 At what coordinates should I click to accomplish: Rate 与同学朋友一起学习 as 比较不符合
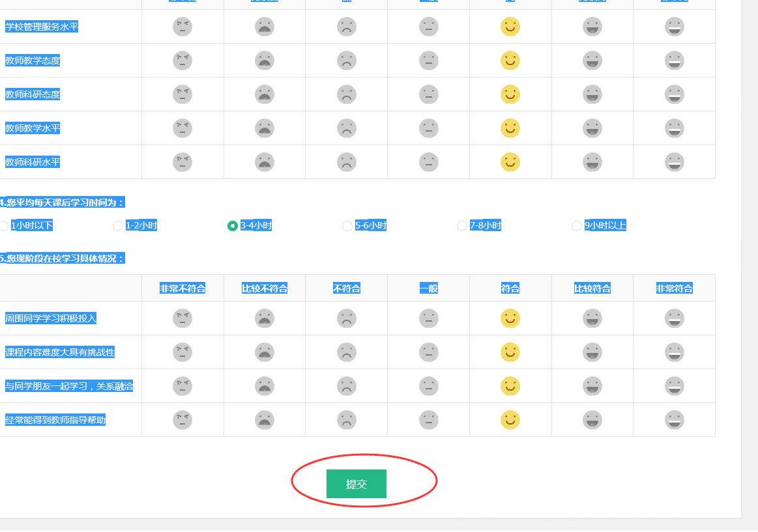click(265, 386)
